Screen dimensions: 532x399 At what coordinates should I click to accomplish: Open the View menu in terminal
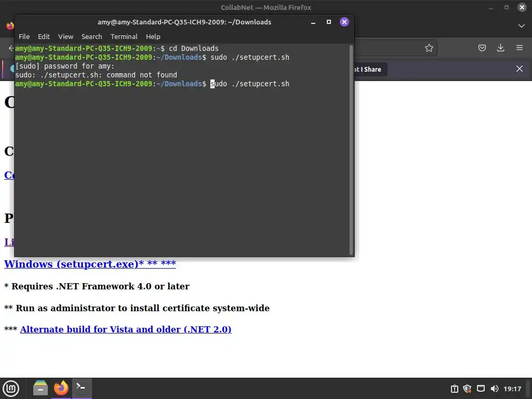tap(65, 37)
